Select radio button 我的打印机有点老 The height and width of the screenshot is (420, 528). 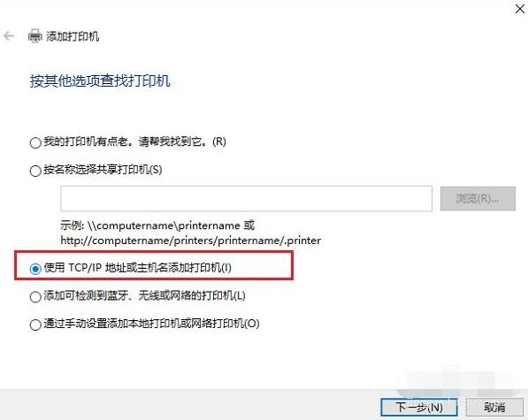[x=35, y=142]
